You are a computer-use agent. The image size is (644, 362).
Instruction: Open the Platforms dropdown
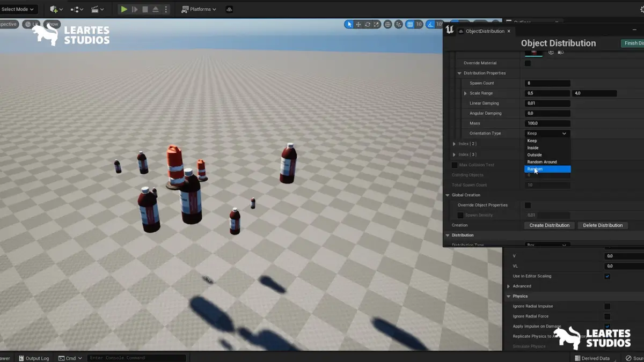point(199,9)
